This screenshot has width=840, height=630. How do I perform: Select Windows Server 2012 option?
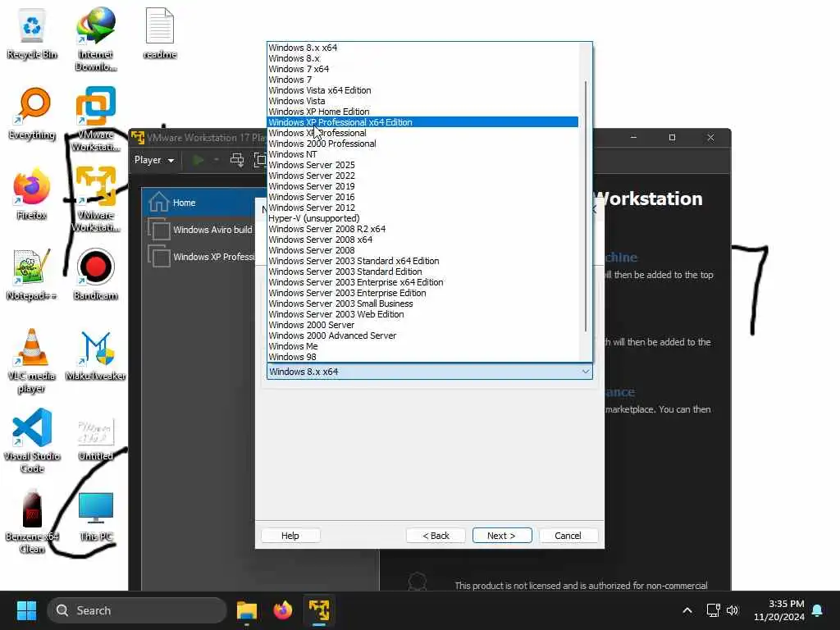[422, 208]
